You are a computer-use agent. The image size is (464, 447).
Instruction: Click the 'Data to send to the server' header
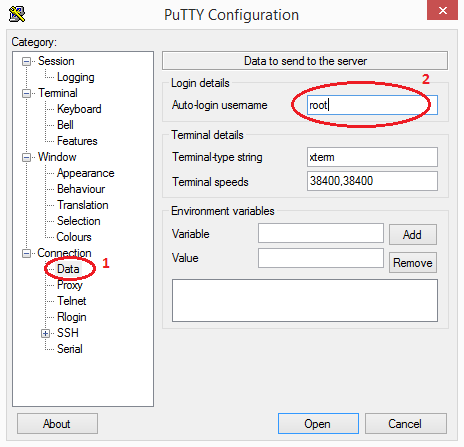305,61
